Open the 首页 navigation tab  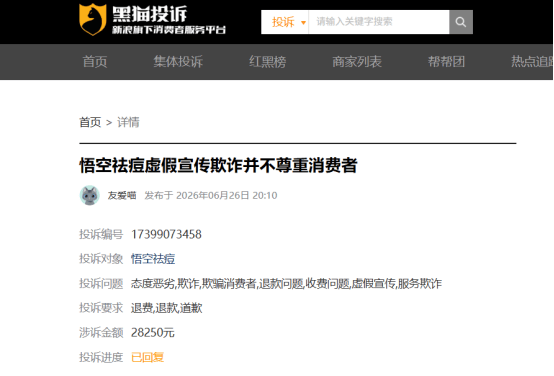tap(95, 62)
